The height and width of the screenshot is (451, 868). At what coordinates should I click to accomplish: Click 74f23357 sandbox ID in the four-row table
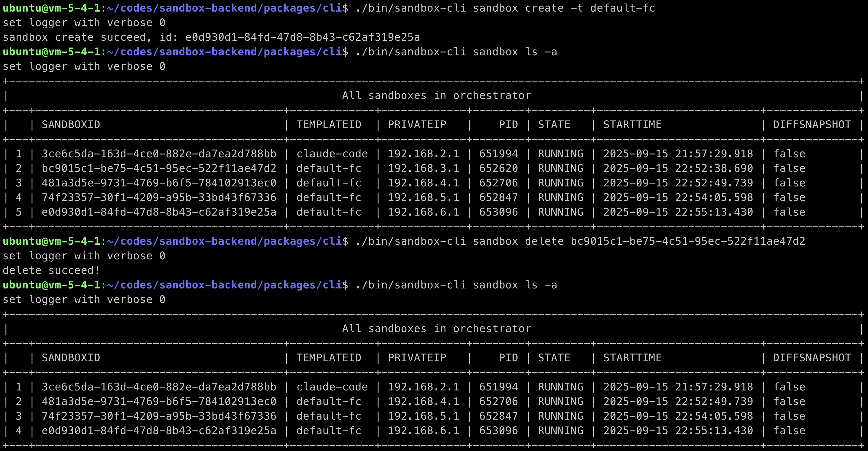tap(159, 416)
